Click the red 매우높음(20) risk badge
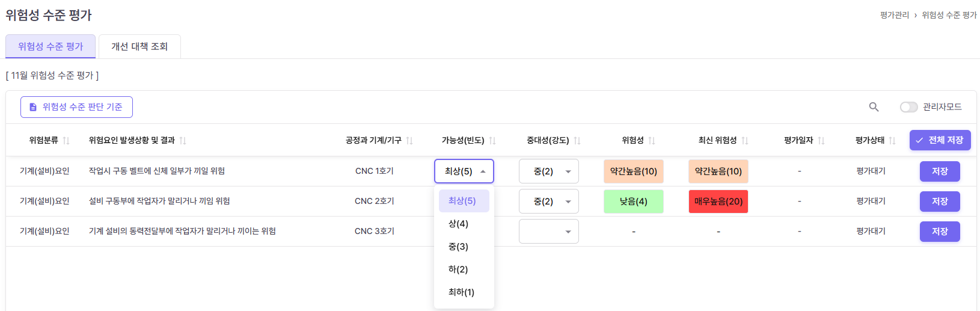The height and width of the screenshot is (311, 980). pos(718,202)
